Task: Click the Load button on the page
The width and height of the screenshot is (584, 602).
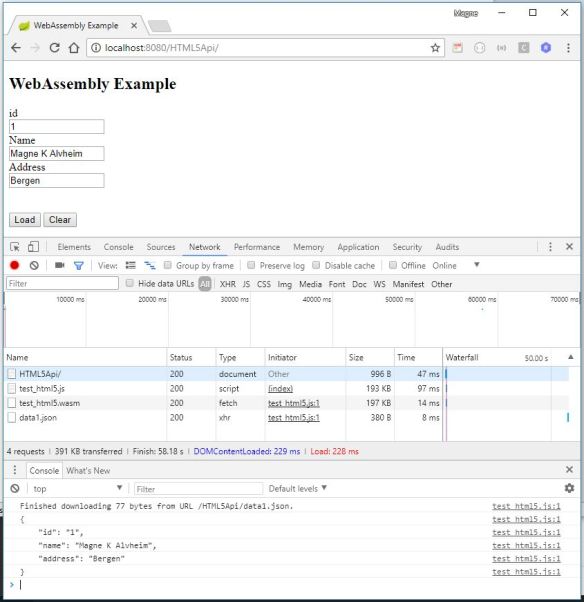Action: tap(25, 220)
